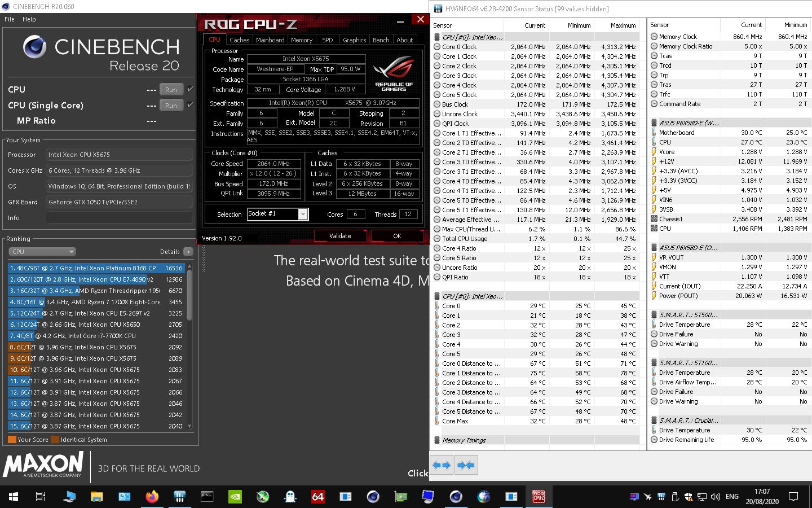Expand ranking Details with the arrow button
Viewport: 812px width, 508px height.
(188, 252)
